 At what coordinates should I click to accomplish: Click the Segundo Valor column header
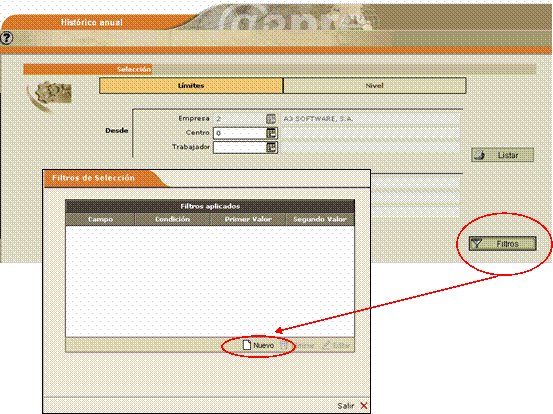[320, 219]
